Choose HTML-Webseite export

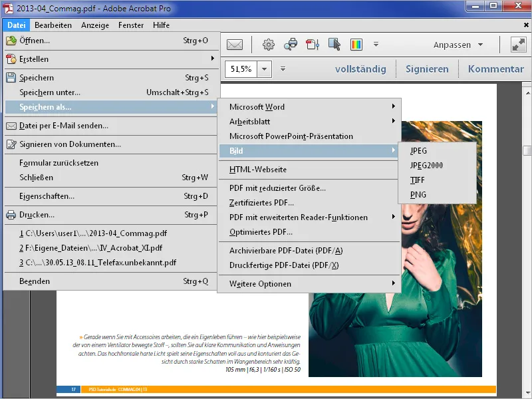309,170
